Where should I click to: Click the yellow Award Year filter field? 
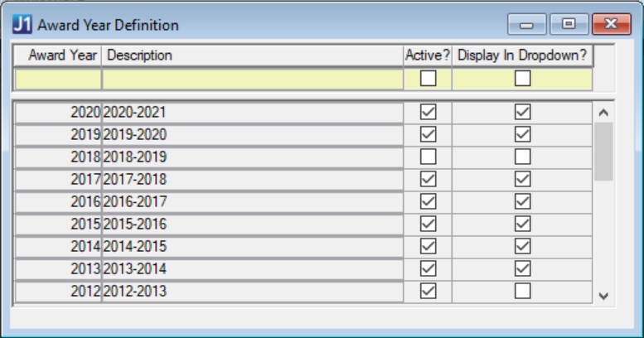coord(58,80)
